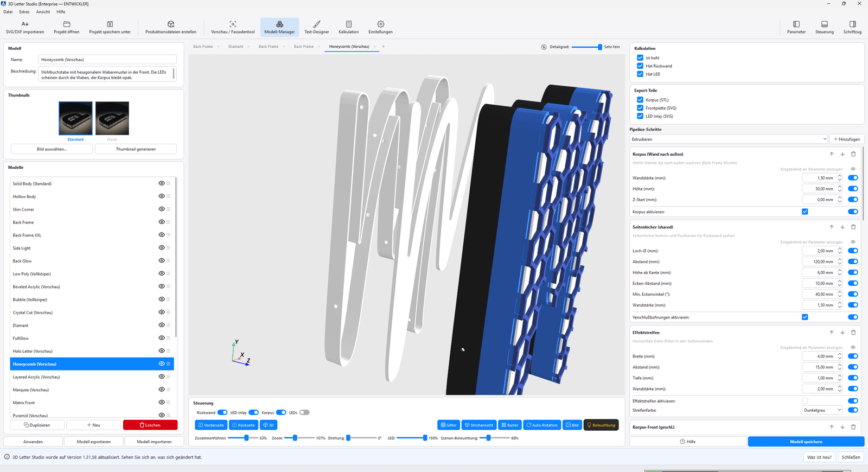868x472 pixels.
Task: Open the Extrudieren pipeline step dropdown
Action: click(729, 139)
